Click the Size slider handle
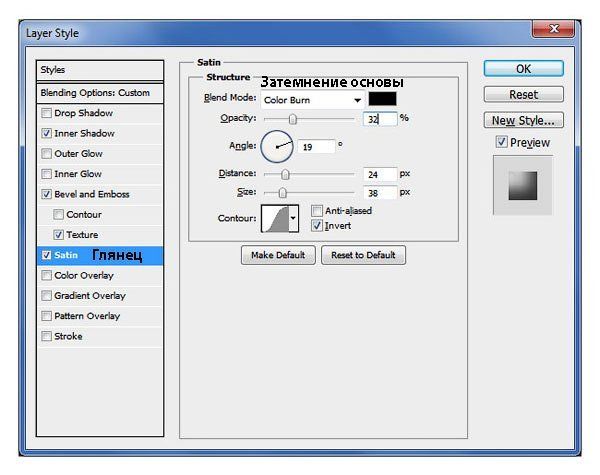Viewport: 600px width, 475px height. click(x=282, y=193)
